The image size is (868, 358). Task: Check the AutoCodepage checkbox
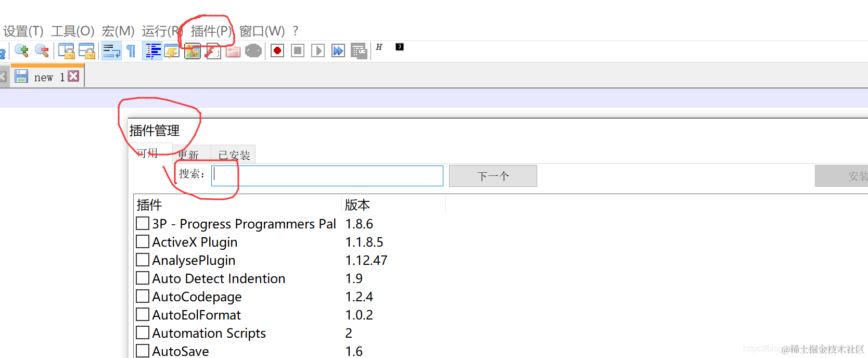pyautogui.click(x=143, y=297)
